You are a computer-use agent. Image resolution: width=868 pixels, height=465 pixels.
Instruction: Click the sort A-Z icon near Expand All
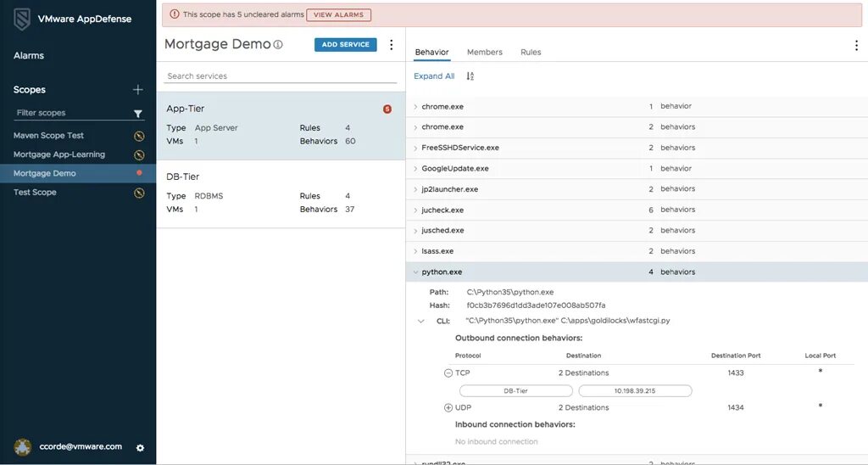(x=470, y=76)
